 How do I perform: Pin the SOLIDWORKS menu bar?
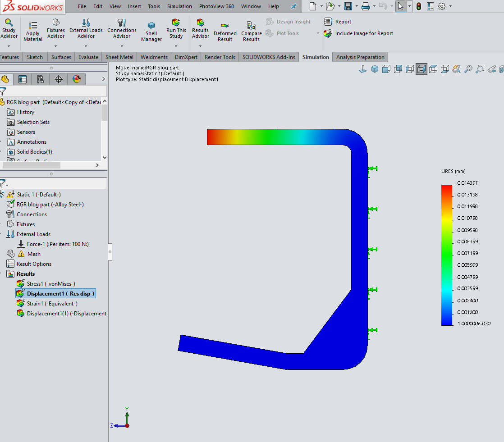click(x=294, y=6)
